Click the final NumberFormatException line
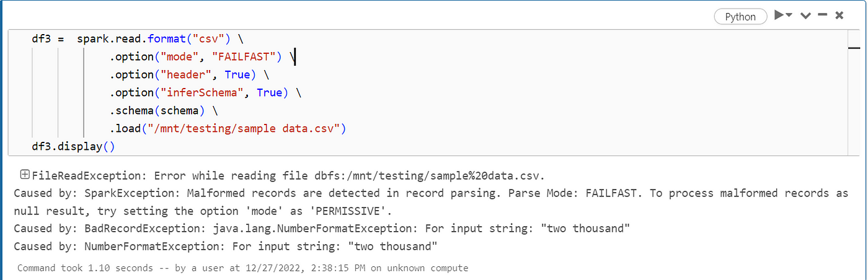868x280 pixels. pos(226,247)
